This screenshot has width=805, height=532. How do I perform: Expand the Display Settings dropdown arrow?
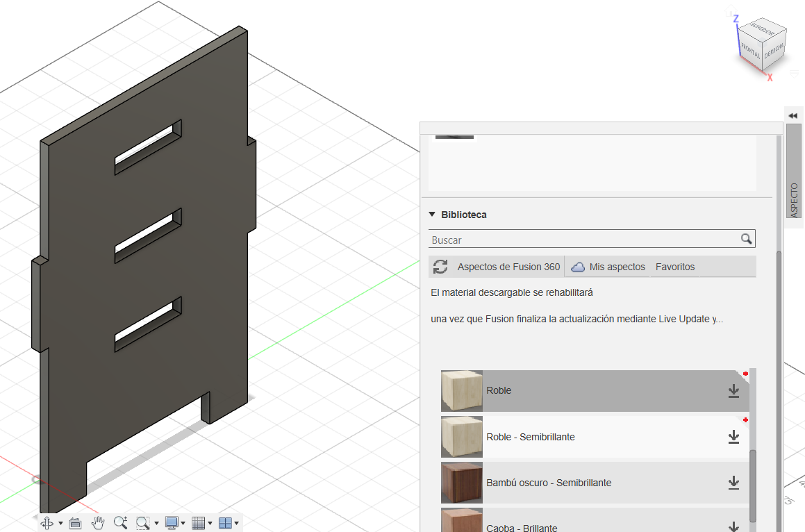click(183, 523)
